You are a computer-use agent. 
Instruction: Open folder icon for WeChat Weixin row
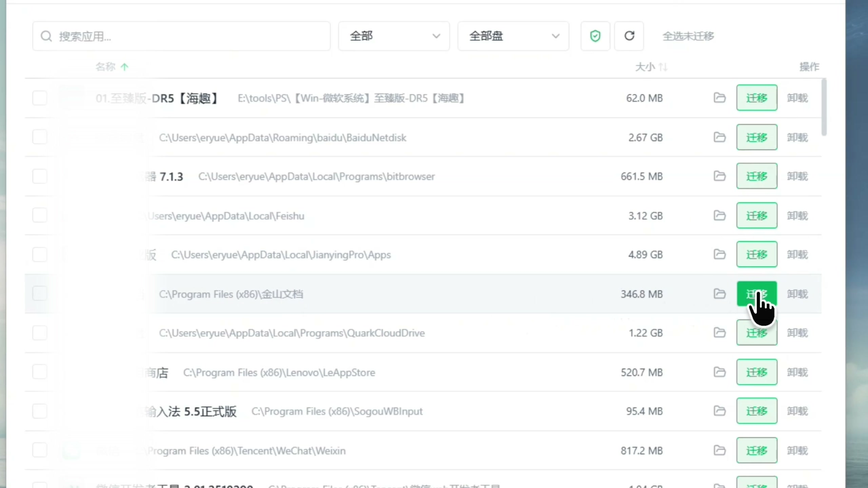(719, 450)
